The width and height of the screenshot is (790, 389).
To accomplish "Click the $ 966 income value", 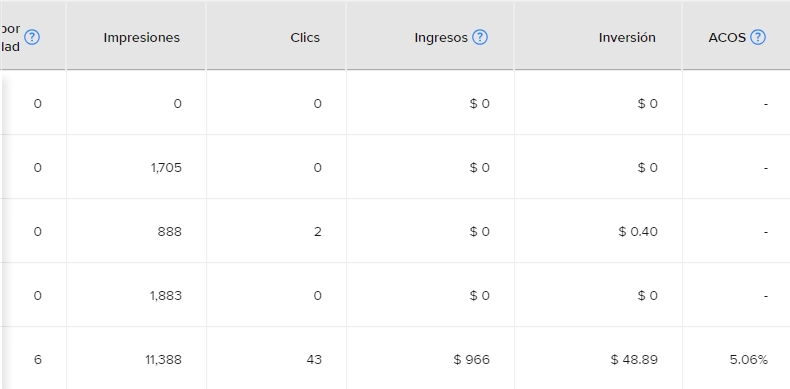I will 472,359.
